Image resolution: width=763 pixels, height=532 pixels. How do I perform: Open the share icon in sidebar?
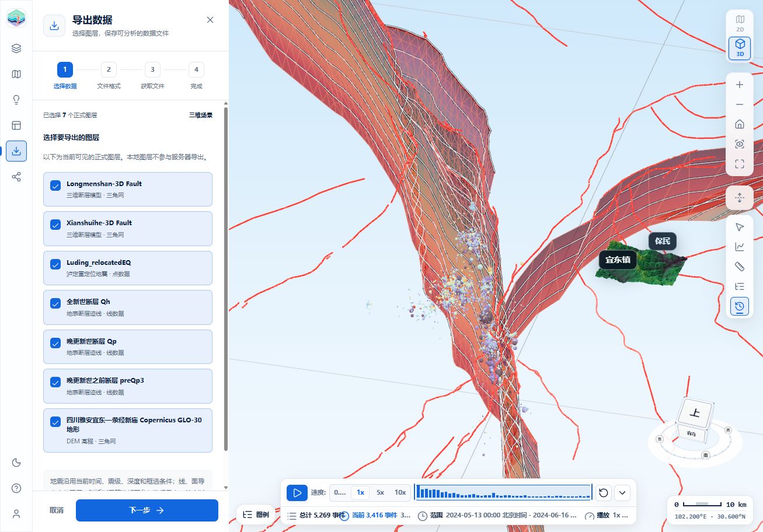pos(16,177)
